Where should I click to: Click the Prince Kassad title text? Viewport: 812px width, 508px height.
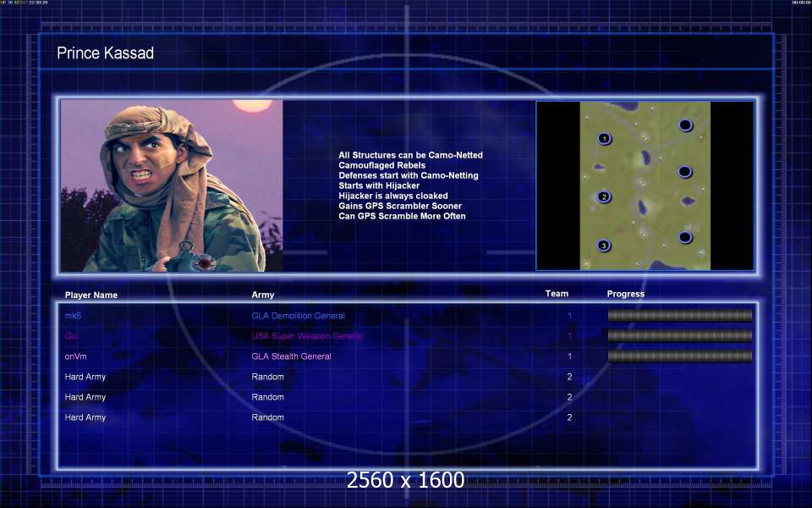(x=105, y=52)
